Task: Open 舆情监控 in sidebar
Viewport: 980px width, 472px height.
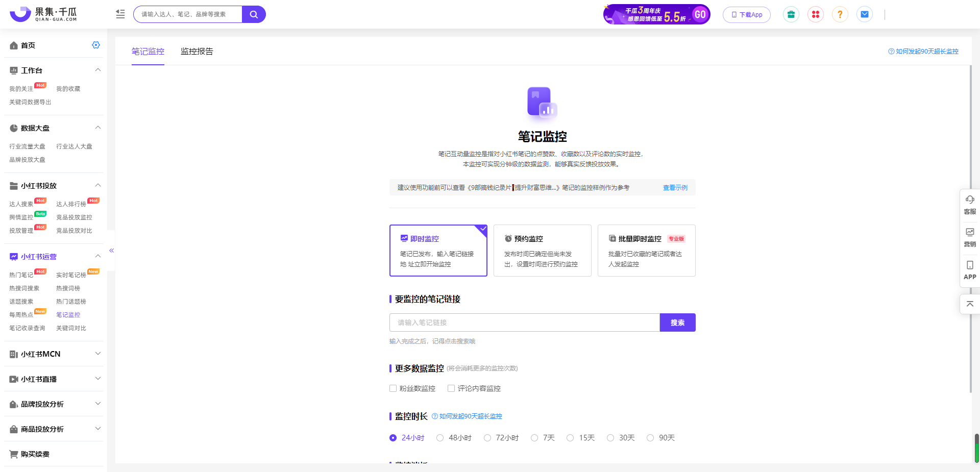Action: click(x=21, y=217)
